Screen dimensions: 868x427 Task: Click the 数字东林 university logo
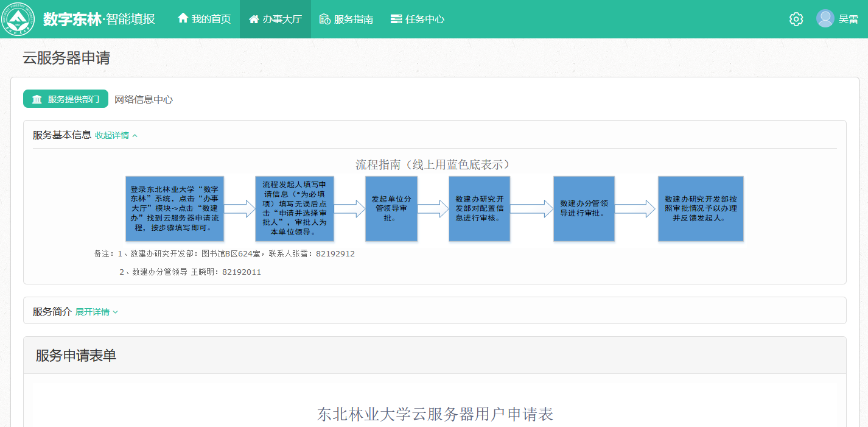(x=21, y=19)
